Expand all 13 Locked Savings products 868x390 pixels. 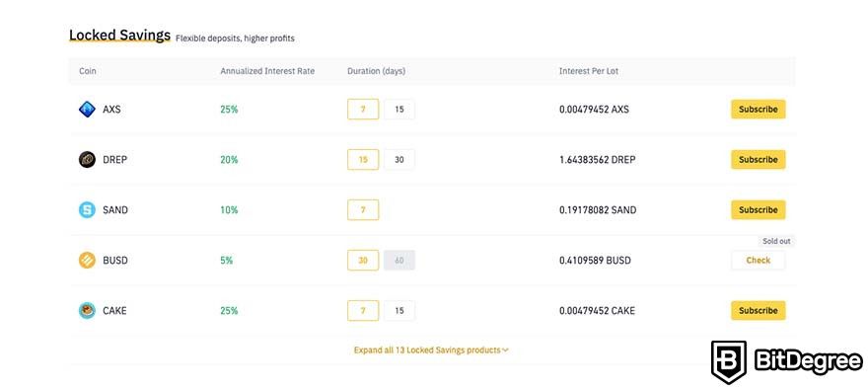tap(431, 351)
